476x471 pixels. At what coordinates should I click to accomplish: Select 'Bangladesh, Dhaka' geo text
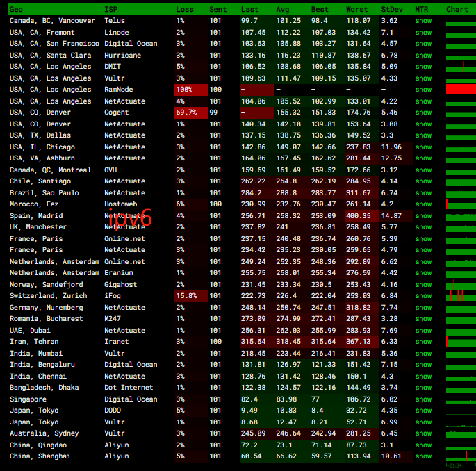tap(44, 388)
